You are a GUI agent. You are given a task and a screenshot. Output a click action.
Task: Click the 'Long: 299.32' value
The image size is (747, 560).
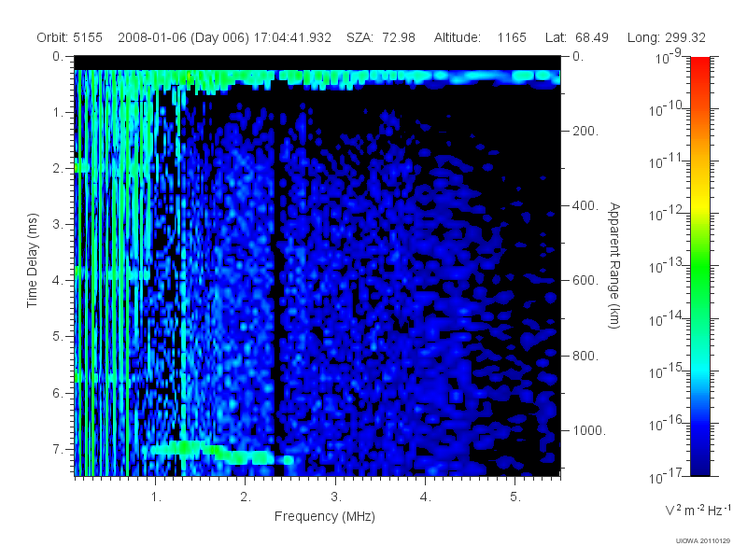click(667, 37)
